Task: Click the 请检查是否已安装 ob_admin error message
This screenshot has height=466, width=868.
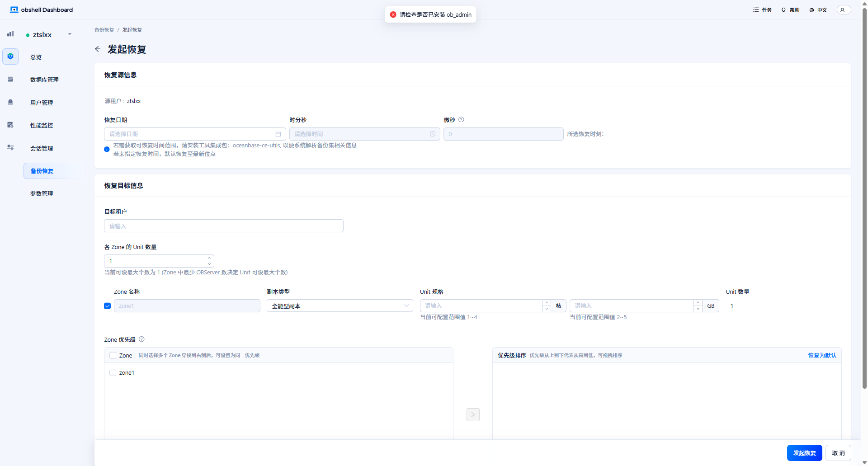Action: 430,14
